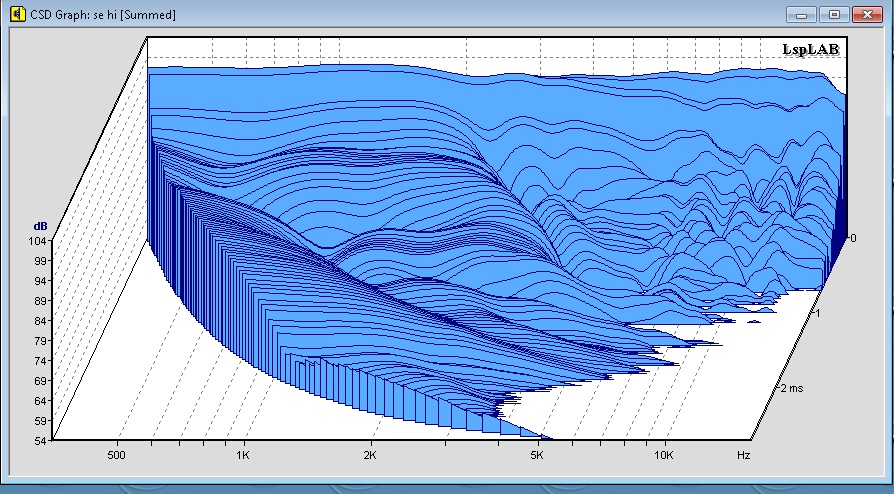
Task: Click the LspLAB label in the graph
Action: pos(810,50)
